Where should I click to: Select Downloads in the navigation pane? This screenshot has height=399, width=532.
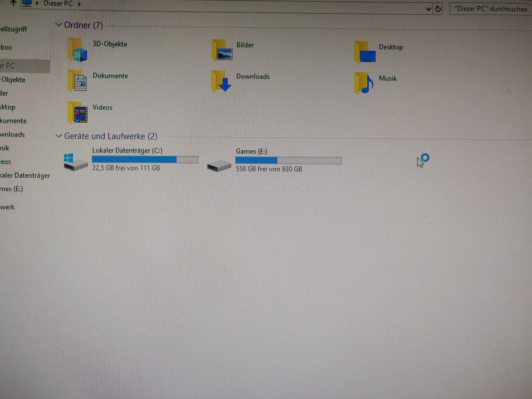click(12, 134)
